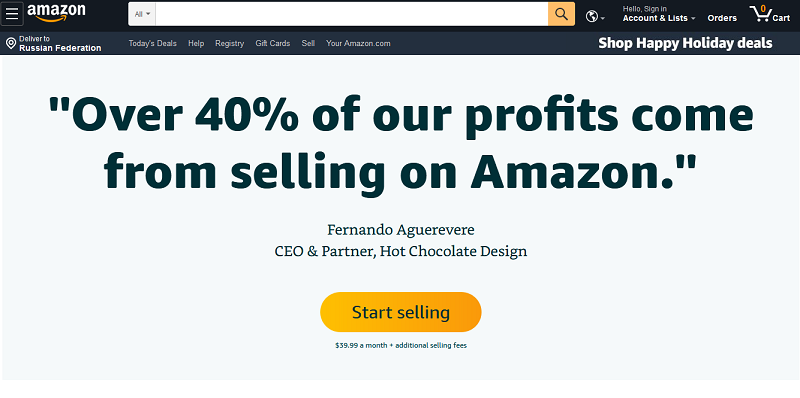Expand the All search category dropdown

click(x=142, y=14)
